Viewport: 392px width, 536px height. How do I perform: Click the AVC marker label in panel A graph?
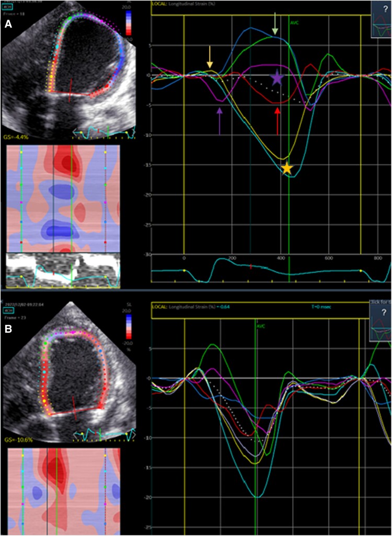(x=294, y=23)
